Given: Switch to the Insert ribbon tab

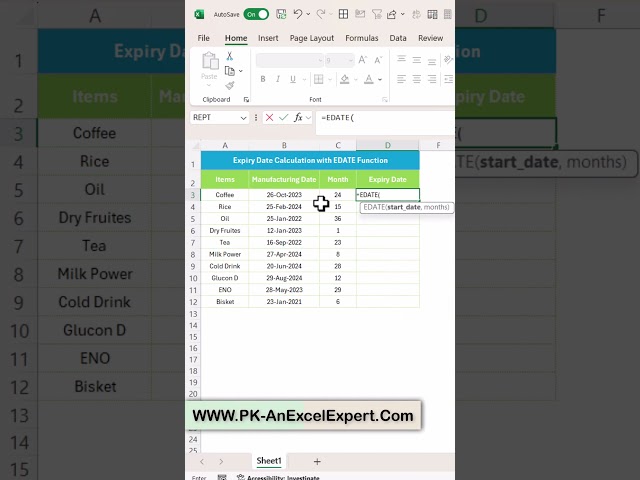Looking at the screenshot, I should click(x=268, y=38).
